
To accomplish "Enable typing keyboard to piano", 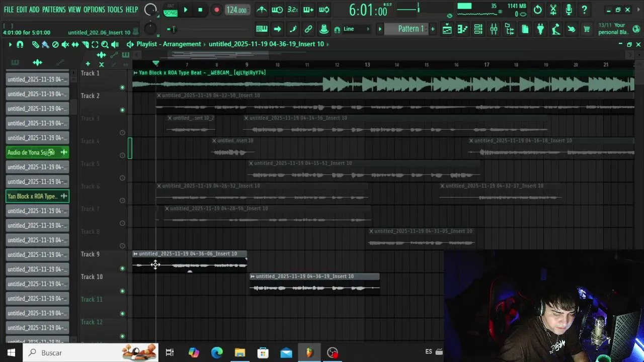I will click(x=262, y=29).
